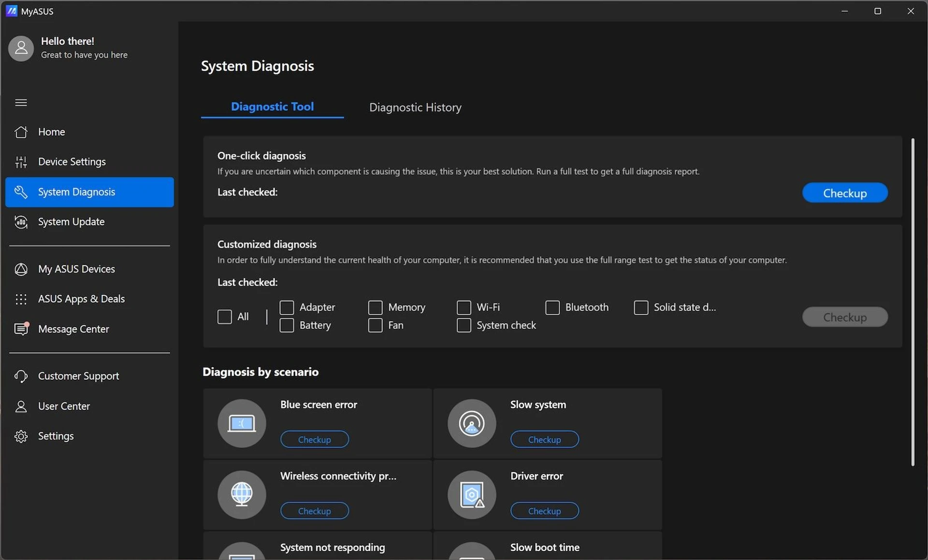Check the All checkbox
The image size is (928, 560).
(x=225, y=316)
